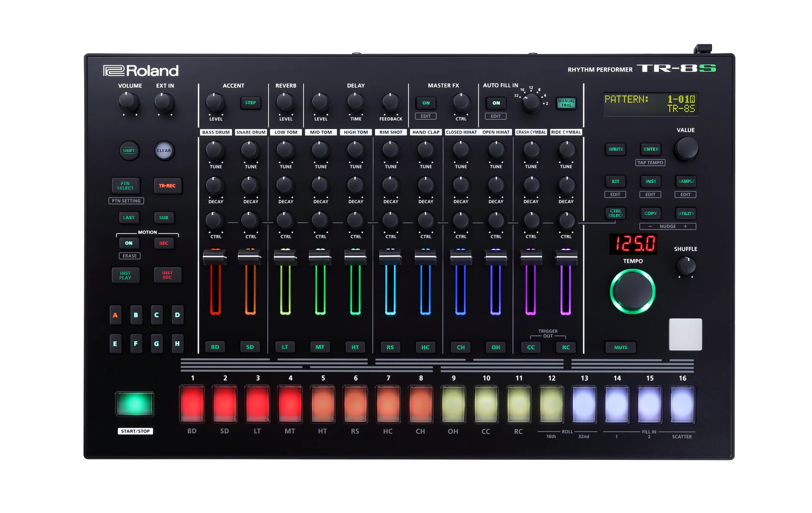Switch on INST REC mode
The height and width of the screenshot is (513, 812).
click(167, 275)
